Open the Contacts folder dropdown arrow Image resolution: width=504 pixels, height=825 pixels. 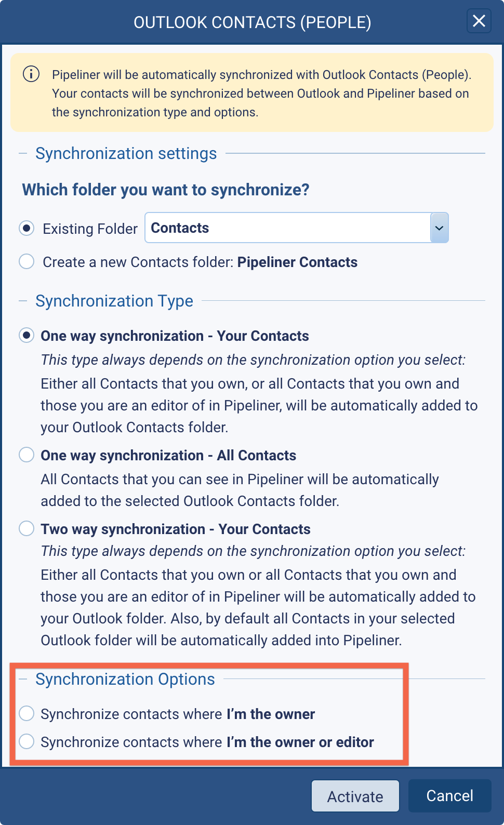pyautogui.click(x=439, y=228)
